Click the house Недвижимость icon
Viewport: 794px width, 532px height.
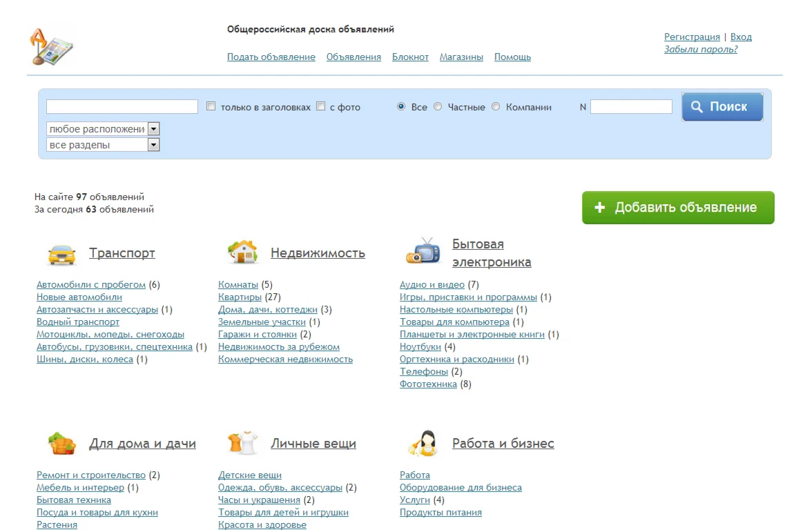point(242,252)
